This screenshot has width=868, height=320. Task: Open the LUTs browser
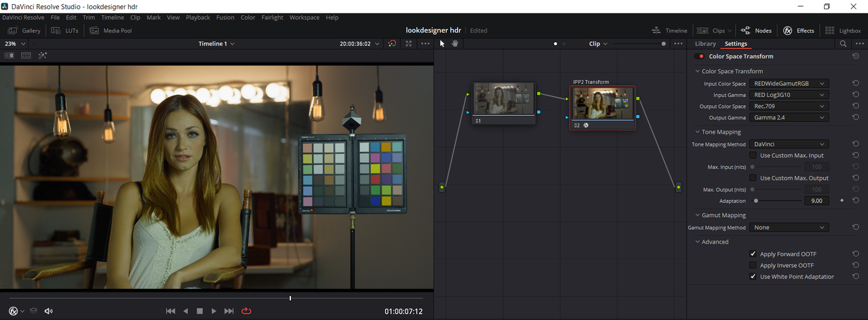tap(66, 31)
